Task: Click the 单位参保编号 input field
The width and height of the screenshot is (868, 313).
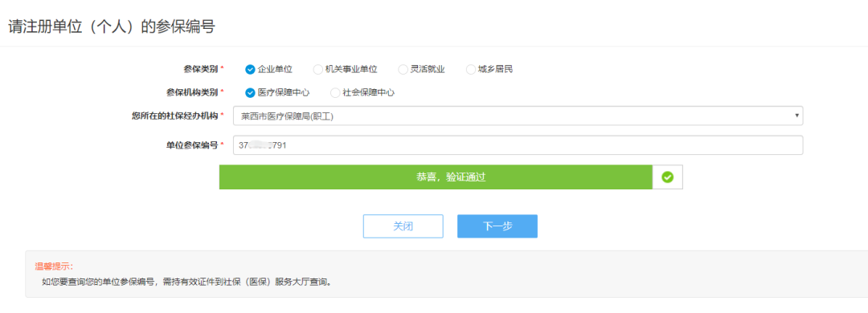Action: point(518,145)
